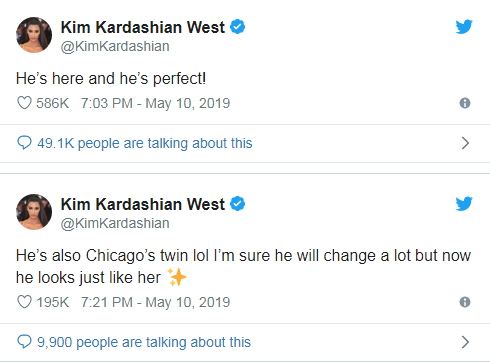Like the "He's here and he's perfect!" tweet
The width and height of the screenshot is (490, 362).
click(24, 103)
